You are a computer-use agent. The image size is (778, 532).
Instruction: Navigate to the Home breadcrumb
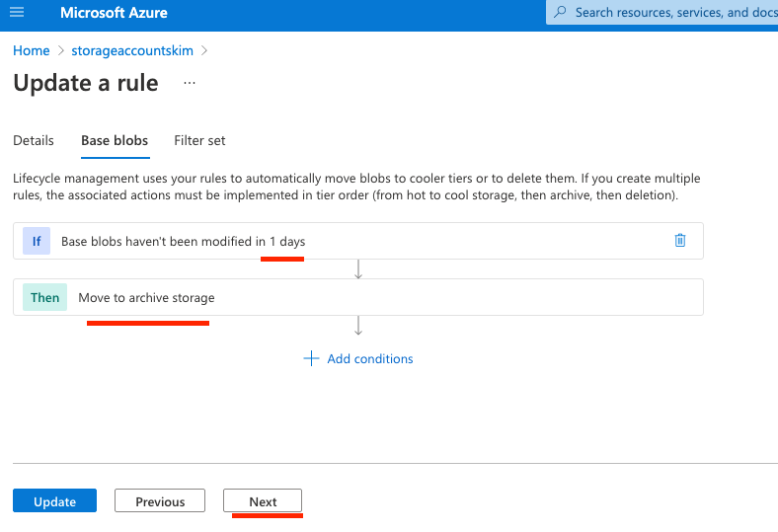pyautogui.click(x=32, y=50)
